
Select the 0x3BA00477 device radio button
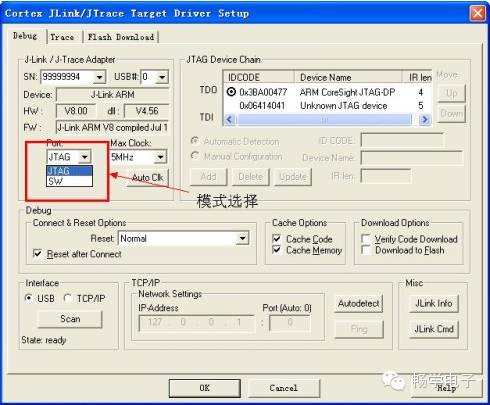pos(231,92)
